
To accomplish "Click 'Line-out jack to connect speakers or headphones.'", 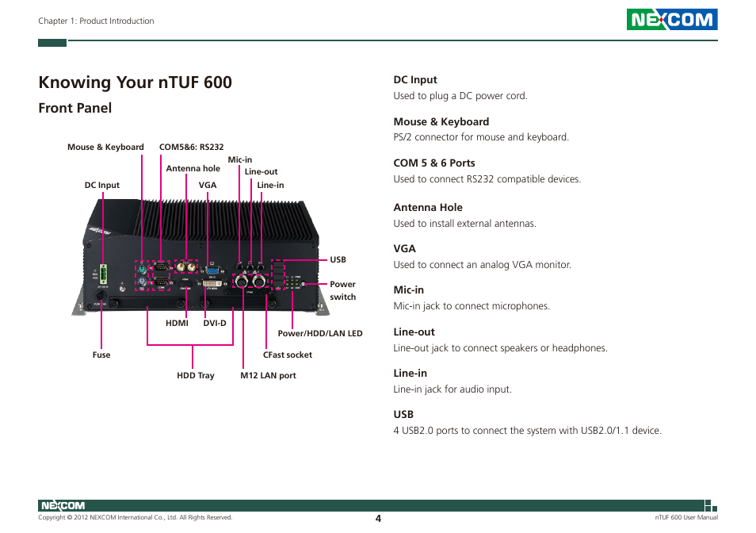I will click(x=501, y=348).
